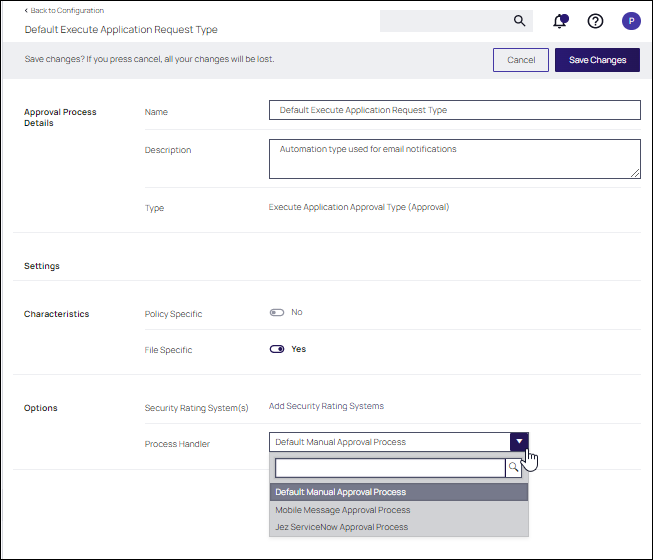This screenshot has height=560, width=653.
Task: Click the dropdown search magnifier icon
Action: click(513, 468)
